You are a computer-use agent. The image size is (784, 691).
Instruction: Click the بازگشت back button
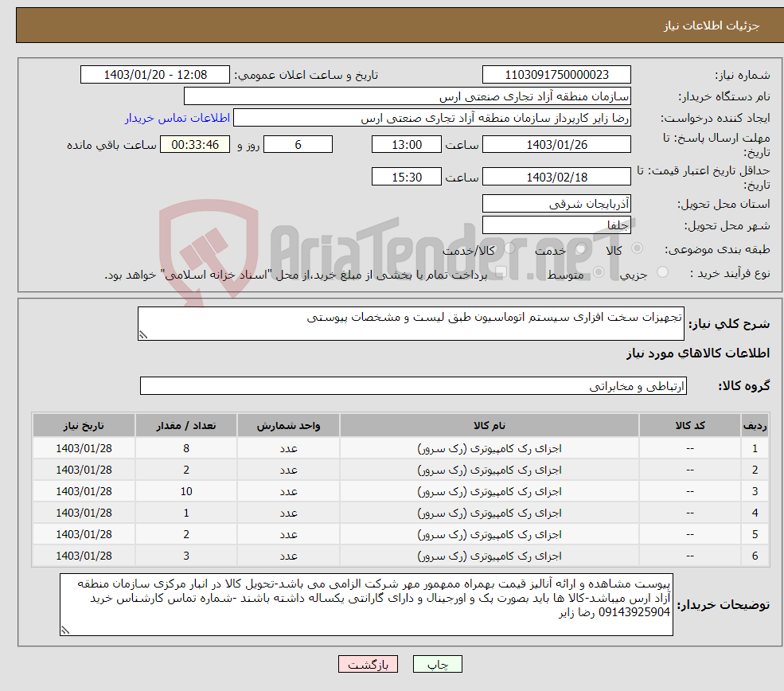(368, 664)
